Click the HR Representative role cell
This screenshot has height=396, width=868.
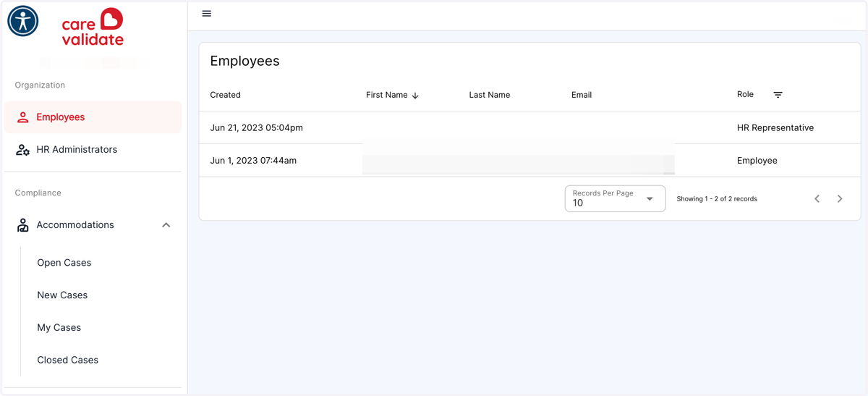[775, 127]
